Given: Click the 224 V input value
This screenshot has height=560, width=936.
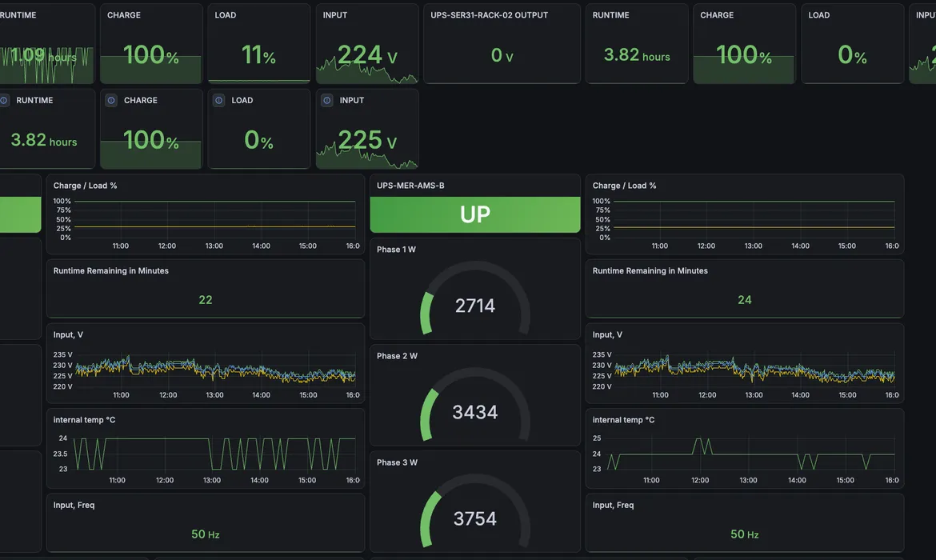Looking at the screenshot, I should coord(367,55).
